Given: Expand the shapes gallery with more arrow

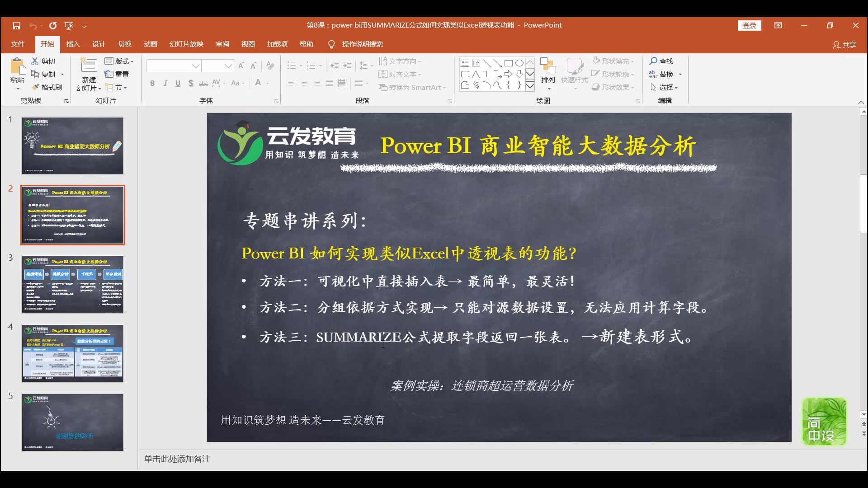Looking at the screenshot, I should tap(530, 85).
